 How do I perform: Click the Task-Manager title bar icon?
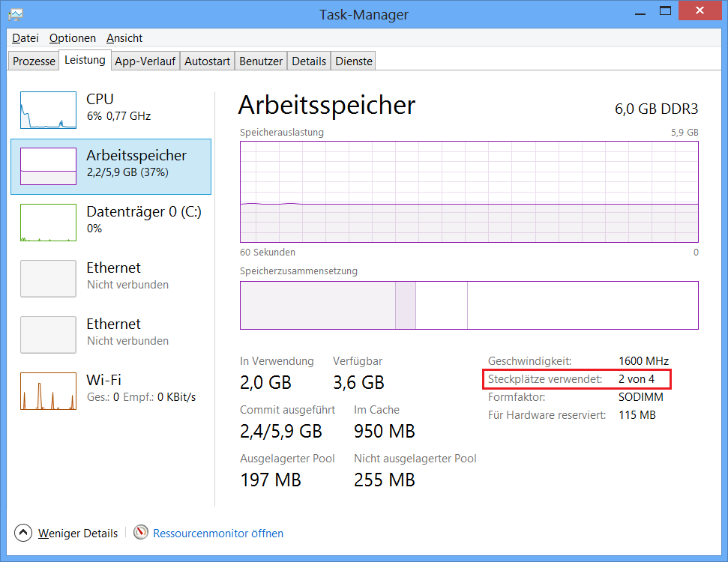16,13
